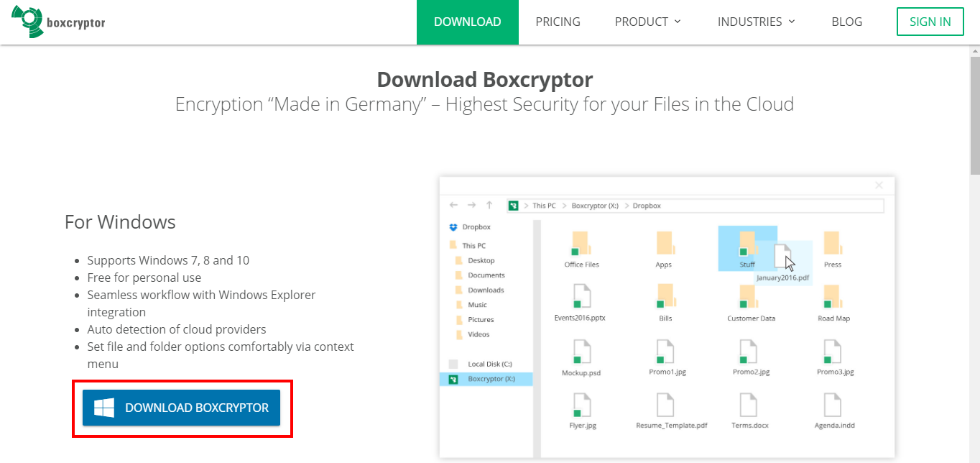Select Local Disk (C:) in sidebar

click(481, 364)
